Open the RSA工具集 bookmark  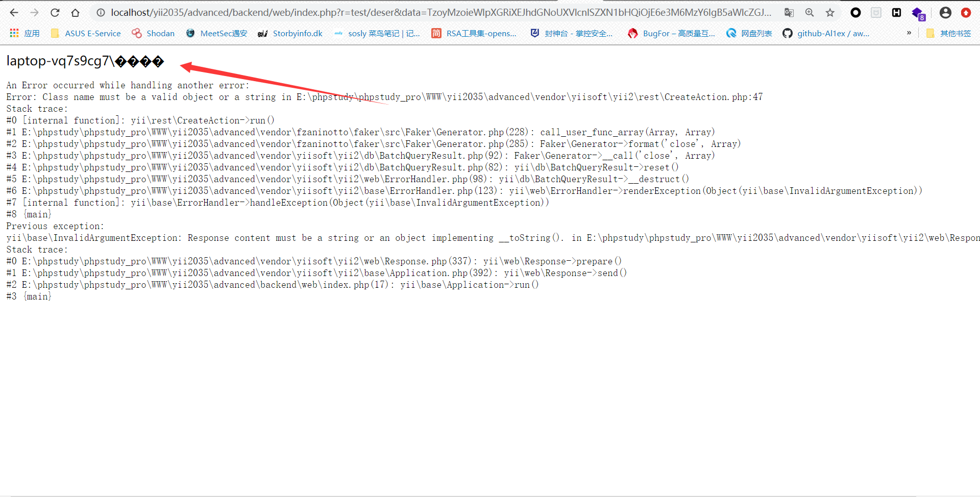click(x=474, y=33)
